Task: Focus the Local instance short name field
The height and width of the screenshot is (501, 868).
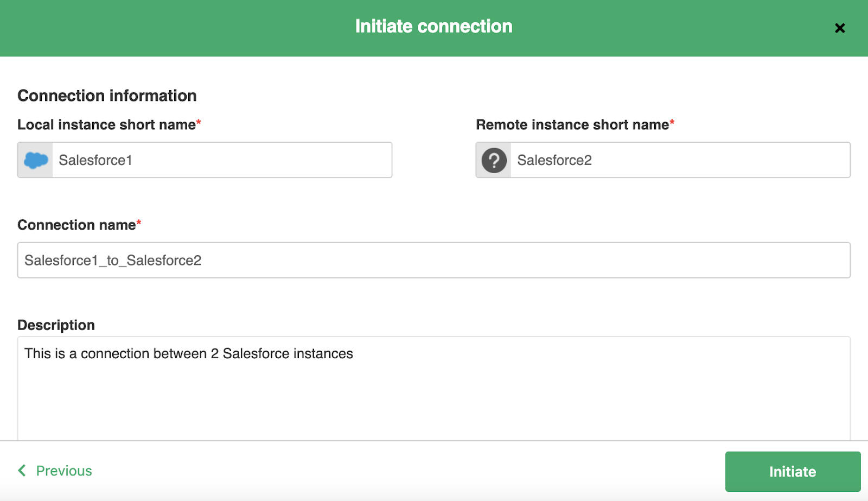Action: coord(221,160)
